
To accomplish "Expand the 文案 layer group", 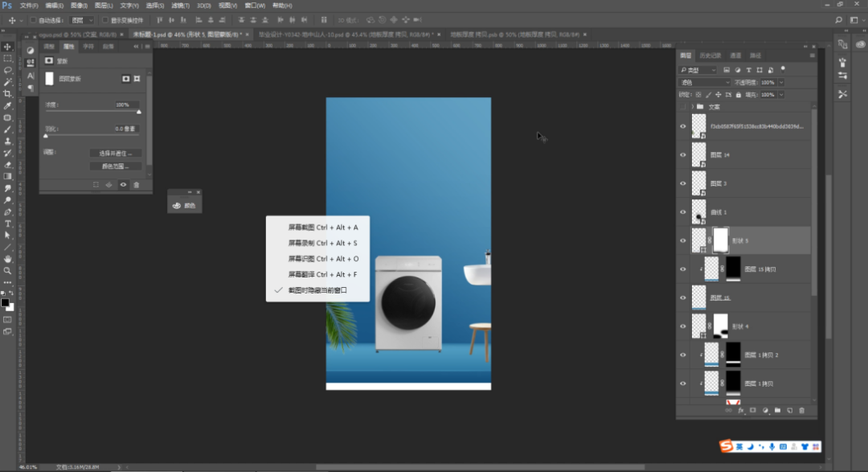I will [691, 106].
